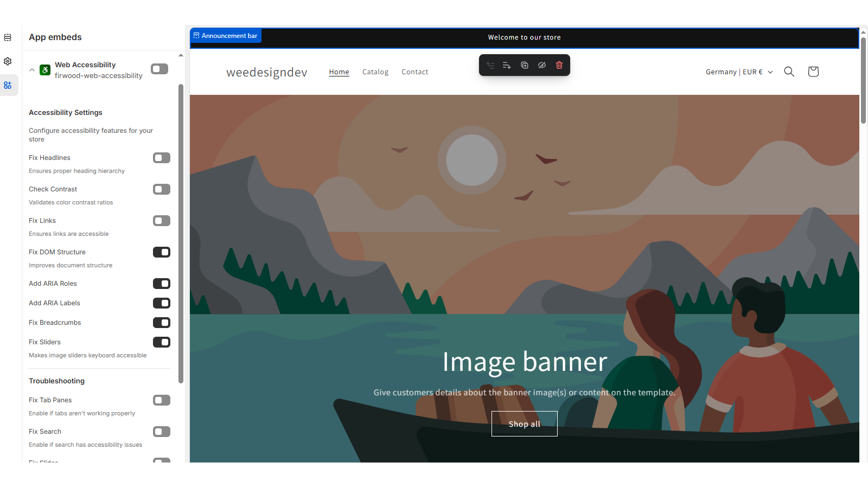Collapse the Web Accessibility app embed entry
This screenshot has height=488, width=868.
(x=32, y=69)
